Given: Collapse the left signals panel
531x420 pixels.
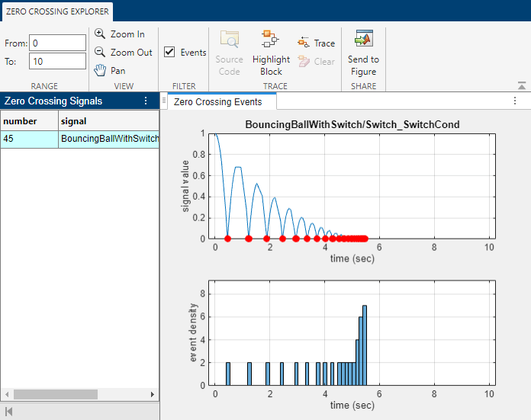Looking at the screenshot, I should coord(9,412).
